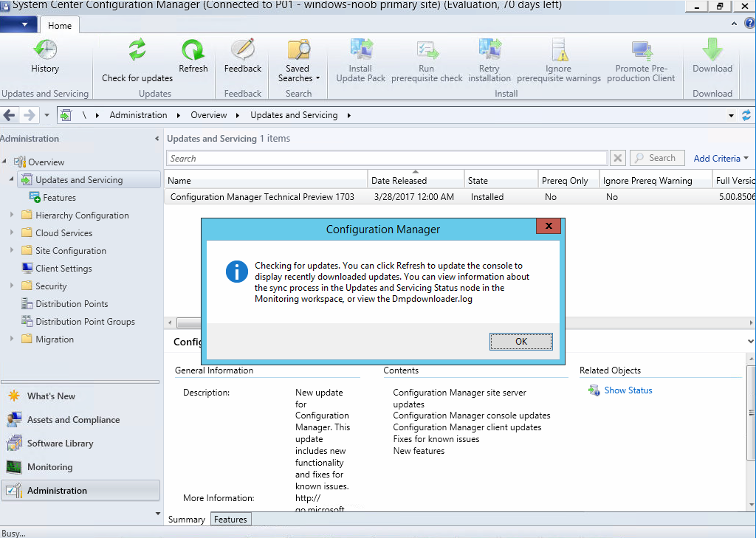
Task: Open Saved Searches dropdown
Action: pyautogui.click(x=298, y=61)
